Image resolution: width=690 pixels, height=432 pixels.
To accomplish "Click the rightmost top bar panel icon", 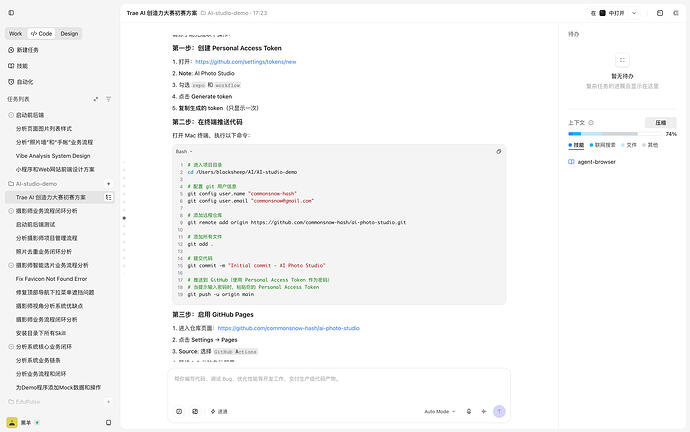I will click(676, 13).
